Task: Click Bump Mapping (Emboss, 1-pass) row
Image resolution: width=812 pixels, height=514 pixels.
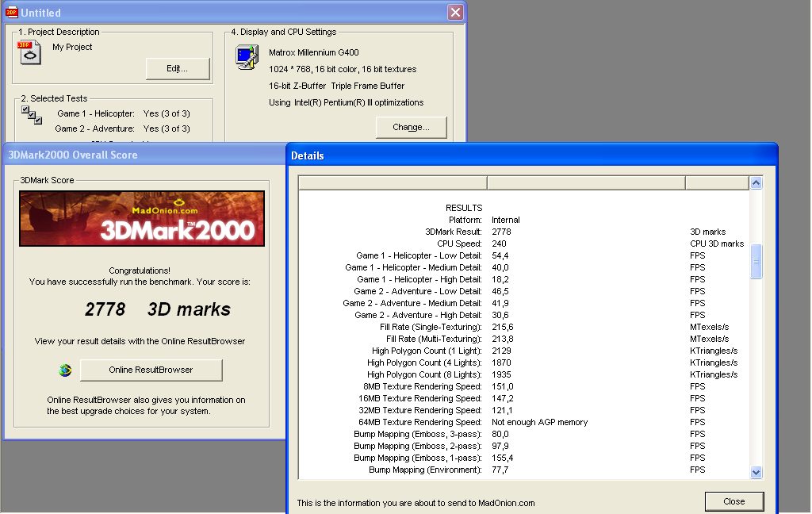Action: [524, 458]
